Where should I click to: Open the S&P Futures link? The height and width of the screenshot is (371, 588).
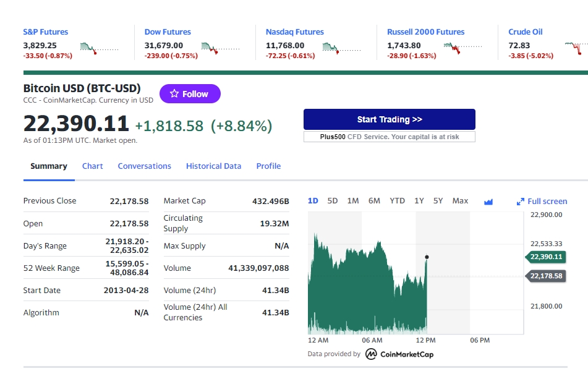click(x=46, y=32)
